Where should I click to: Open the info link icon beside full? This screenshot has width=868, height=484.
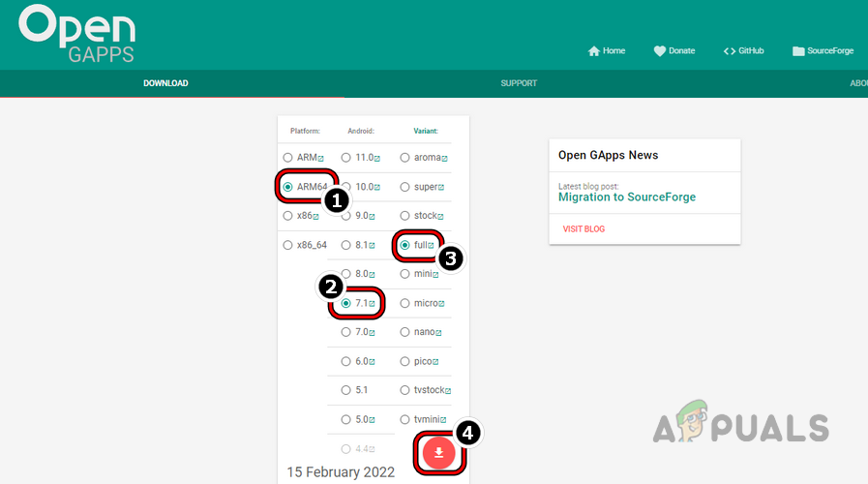[431, 246]
